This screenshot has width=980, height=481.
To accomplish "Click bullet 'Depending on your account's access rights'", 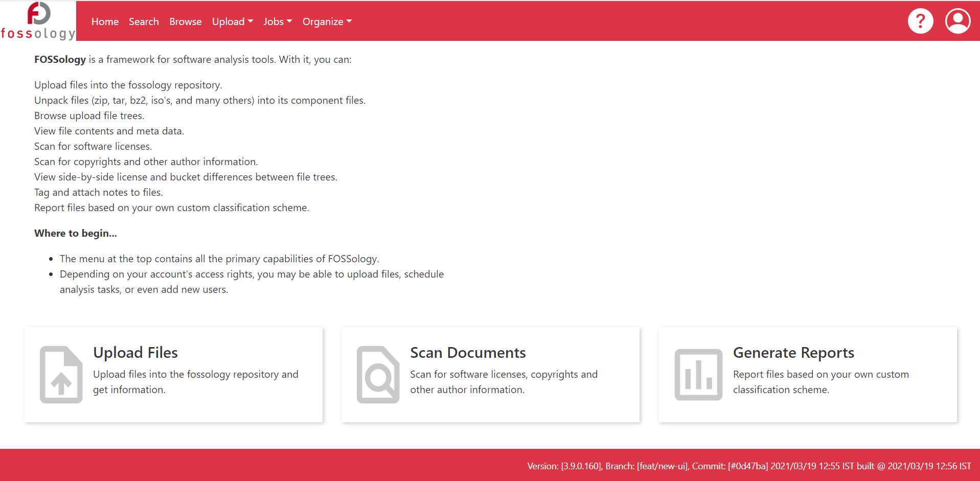I will [x=252, y=282].
